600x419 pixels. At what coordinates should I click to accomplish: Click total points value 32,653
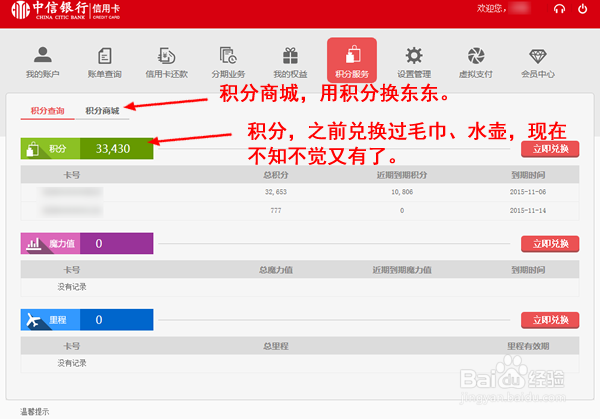(x=276, y=192)
